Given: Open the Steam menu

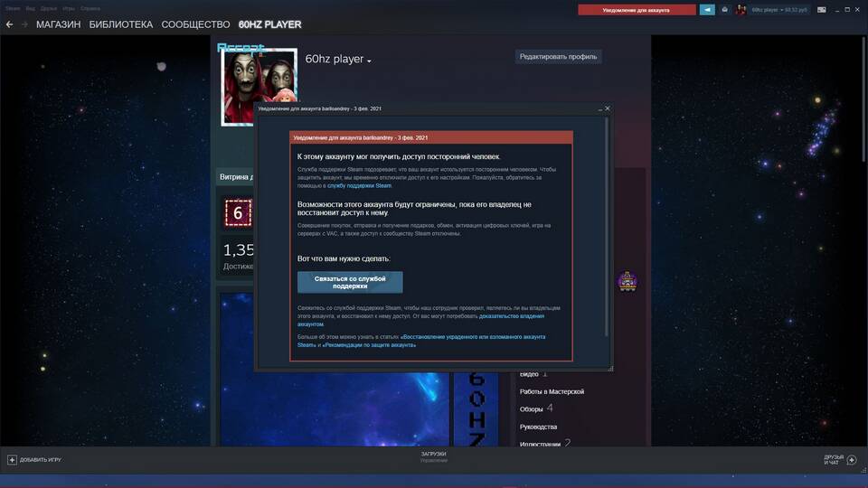Looking at the screenshot, I should tap(13, 8).
